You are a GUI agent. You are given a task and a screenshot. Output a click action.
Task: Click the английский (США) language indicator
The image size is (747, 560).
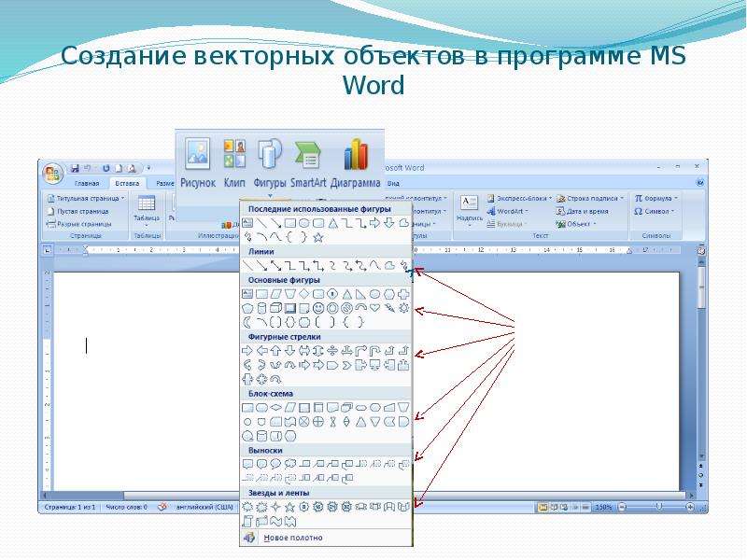[204, 508]
